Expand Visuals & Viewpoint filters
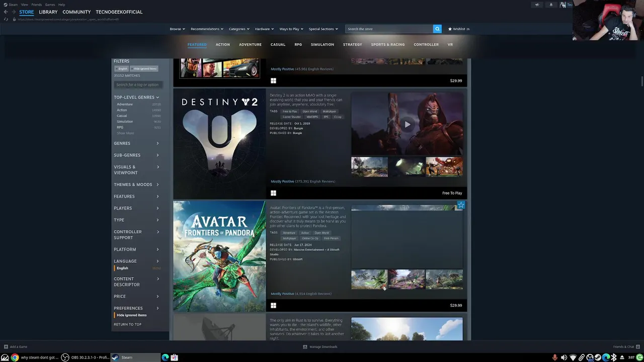This screenshot has width=644, height=362. tap(136, 170)
